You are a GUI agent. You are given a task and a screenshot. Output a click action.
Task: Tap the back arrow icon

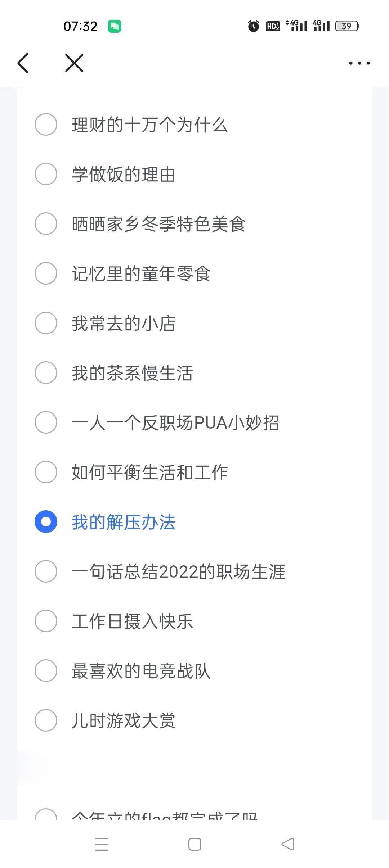23,63
